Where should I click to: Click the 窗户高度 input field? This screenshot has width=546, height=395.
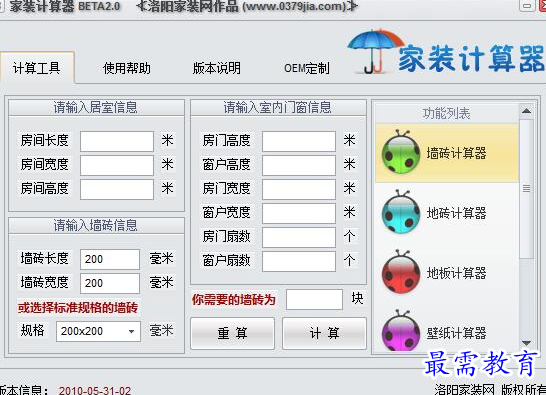pos(299,165)
